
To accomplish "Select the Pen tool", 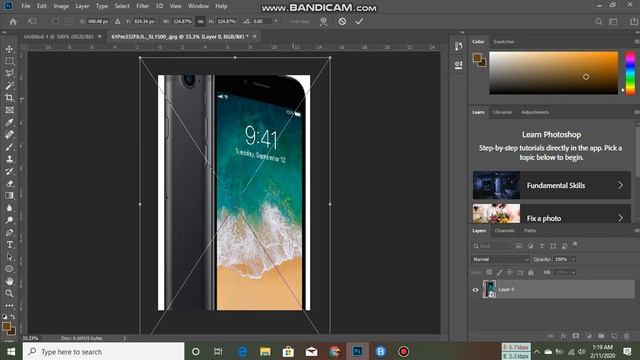I will (9, 233).
